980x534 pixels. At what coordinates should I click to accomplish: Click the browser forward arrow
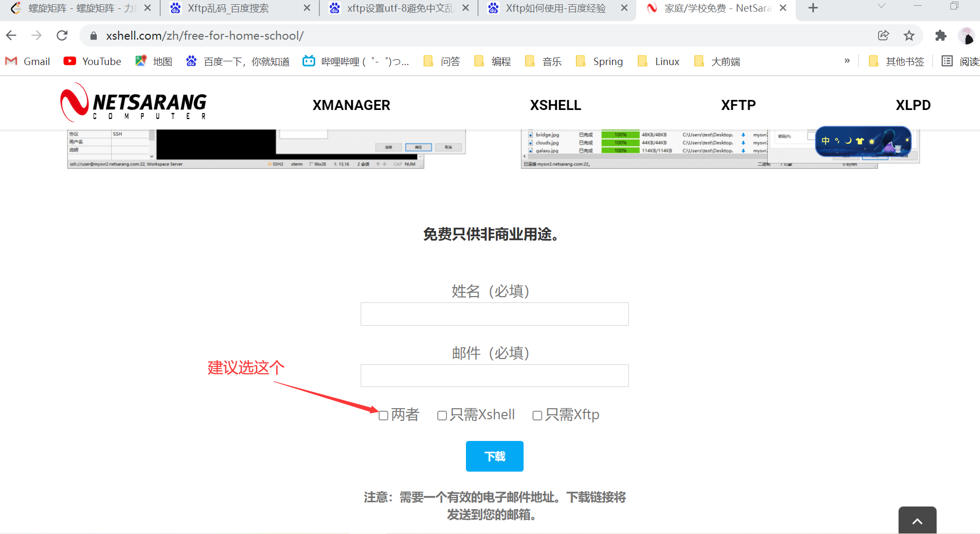tap(36, 35)
